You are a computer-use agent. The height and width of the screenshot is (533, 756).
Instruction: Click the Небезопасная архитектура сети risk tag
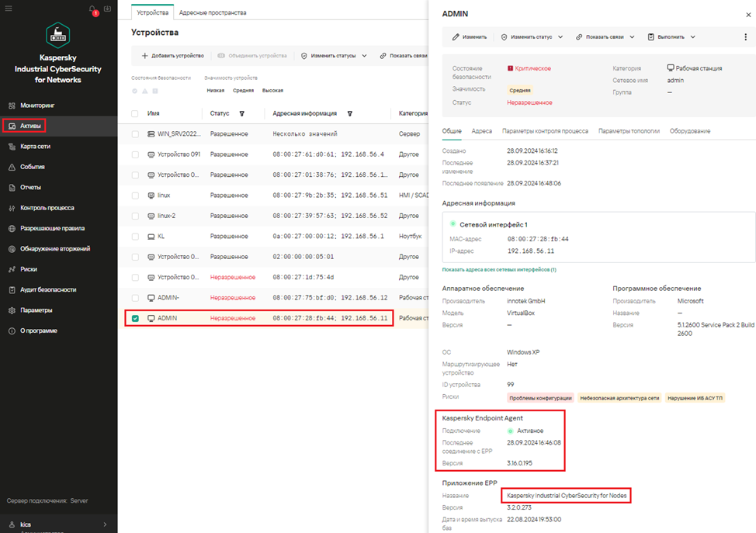click(619, 398)
